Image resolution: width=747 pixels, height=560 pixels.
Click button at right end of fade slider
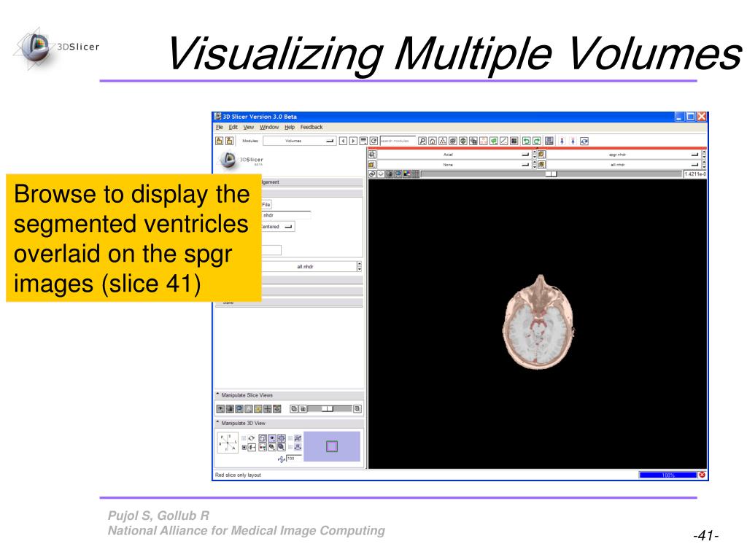[x=357, y=409]
